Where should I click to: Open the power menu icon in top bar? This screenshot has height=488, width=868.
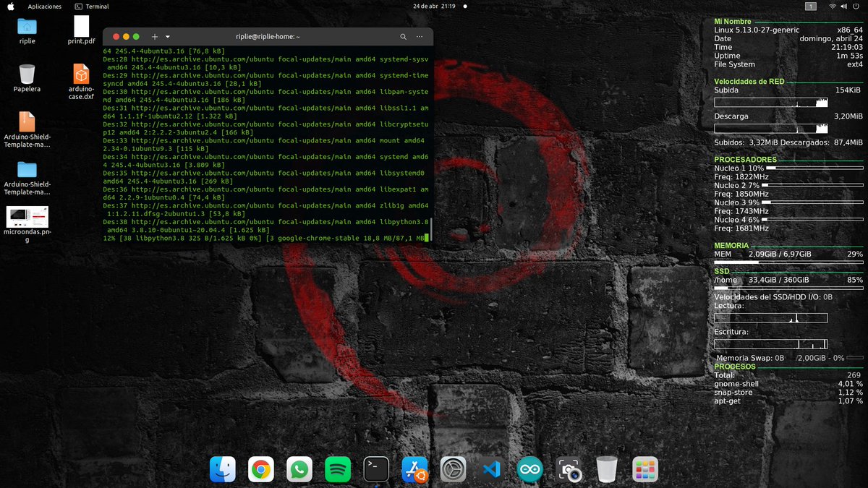tap(855, 6)
